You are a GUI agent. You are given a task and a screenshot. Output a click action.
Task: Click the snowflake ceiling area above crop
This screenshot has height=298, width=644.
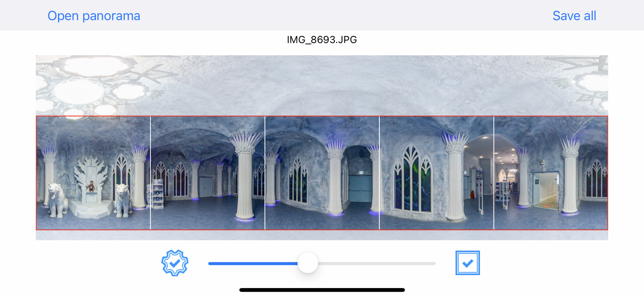click(x=322, y=85)
